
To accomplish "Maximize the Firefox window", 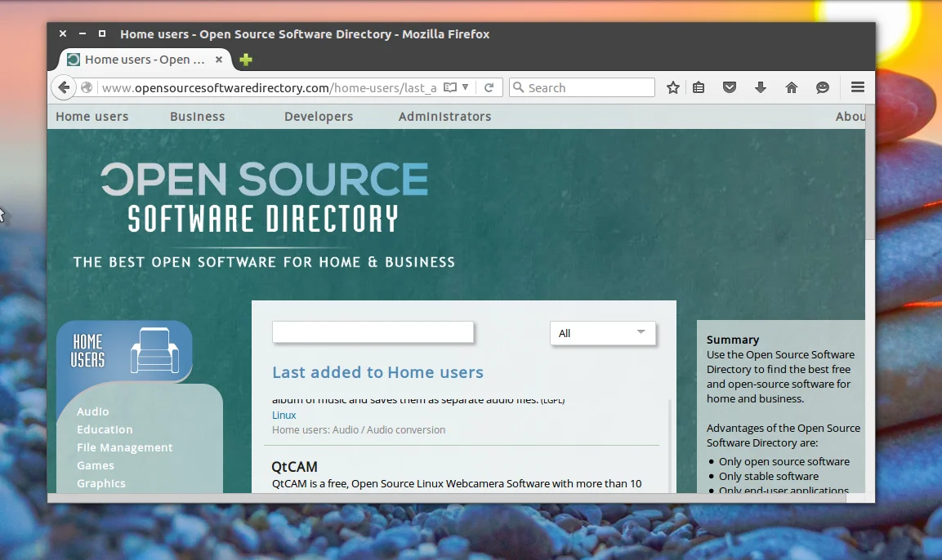I will tap(102, 33).
